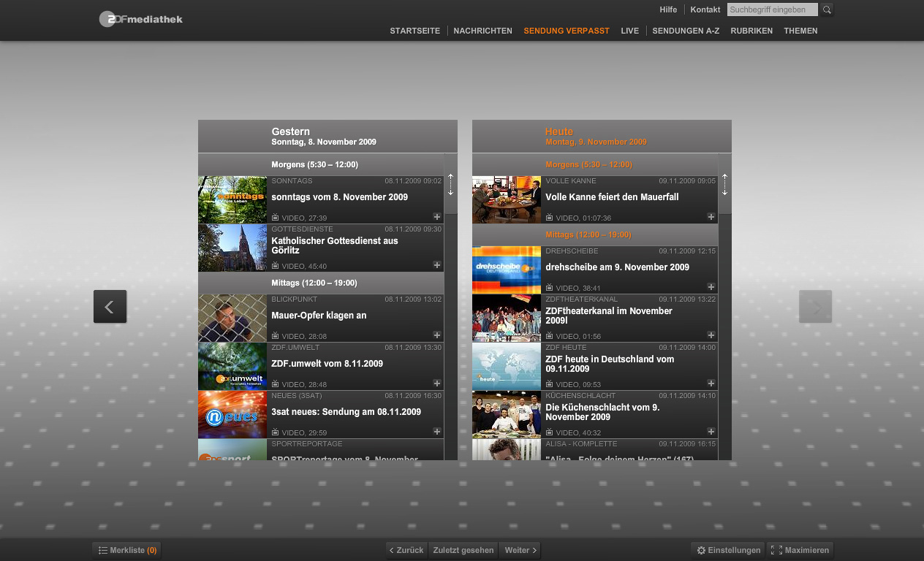Add 'Volle Kanne feiert den Mauerfall' via plus icon
This screenshot has width=924, height=561.
pos(711,217)
